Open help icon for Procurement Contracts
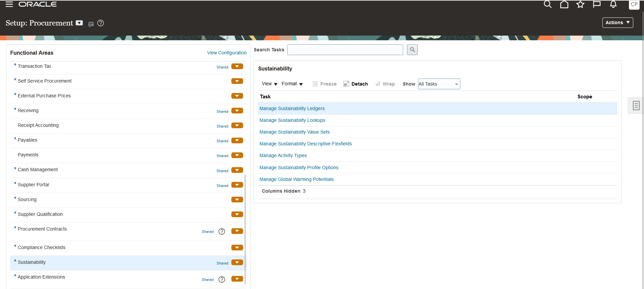The width and height of the screenshot is (644, 289). point(222,231)
